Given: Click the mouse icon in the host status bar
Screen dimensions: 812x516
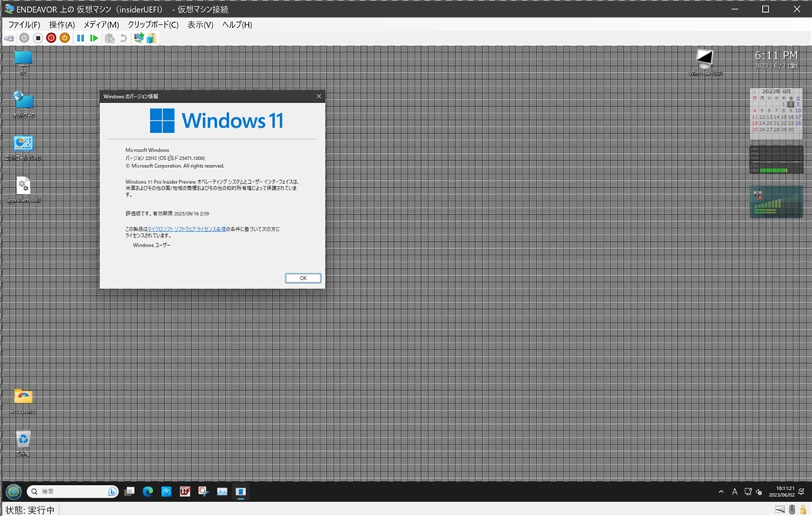Looking at the screenshot, I should 792,510.
